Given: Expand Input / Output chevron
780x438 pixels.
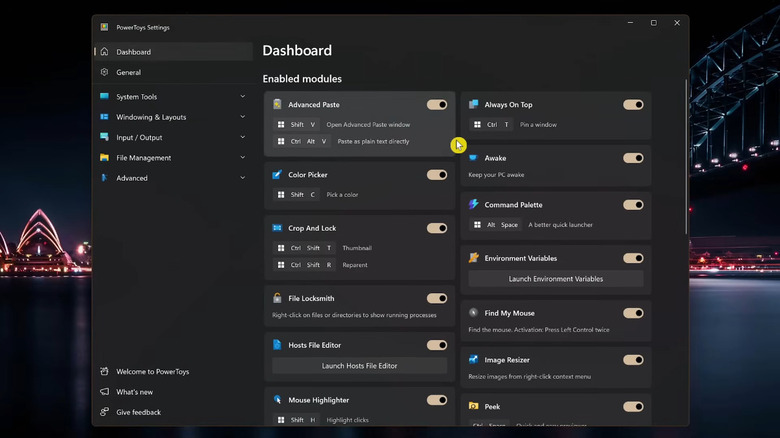Looking at the screenshot, I should point(243,137).
